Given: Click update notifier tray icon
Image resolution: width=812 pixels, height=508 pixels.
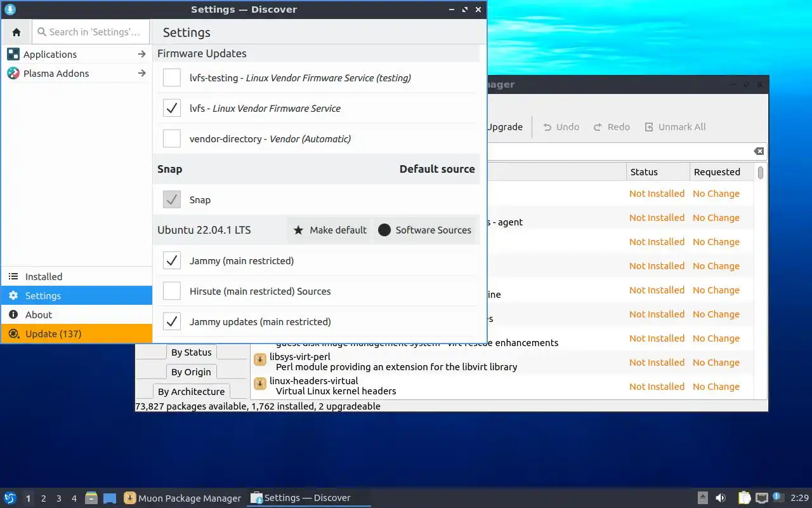Looking at the screenshot, I should click(778, 498).
